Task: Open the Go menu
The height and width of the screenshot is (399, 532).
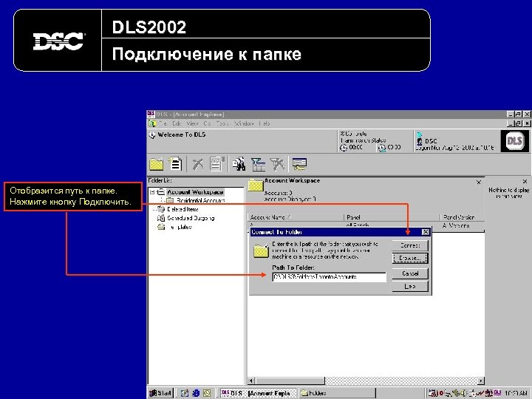Action: click(x=207, y=123)
